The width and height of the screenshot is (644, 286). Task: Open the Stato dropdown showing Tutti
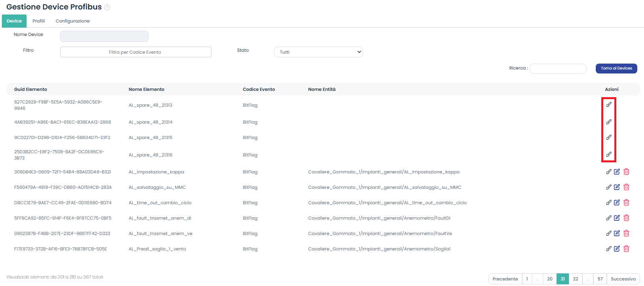coord(318,52)
